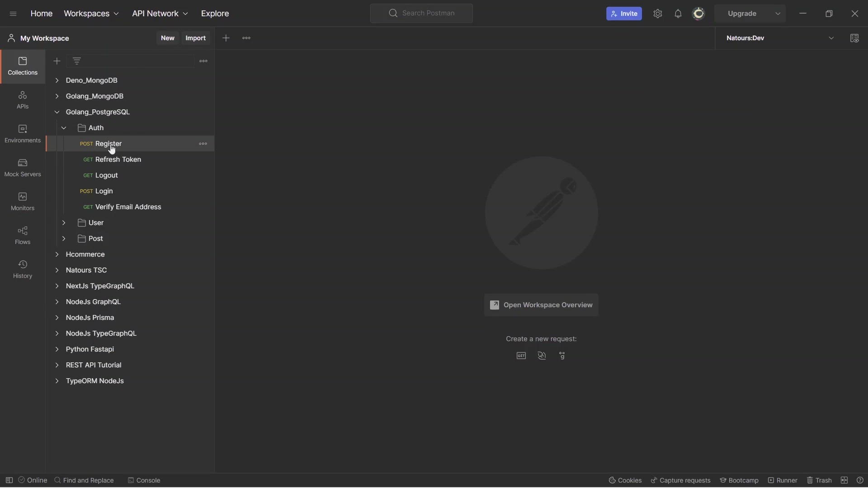Open the notifications bell icon

pos(678,14)
